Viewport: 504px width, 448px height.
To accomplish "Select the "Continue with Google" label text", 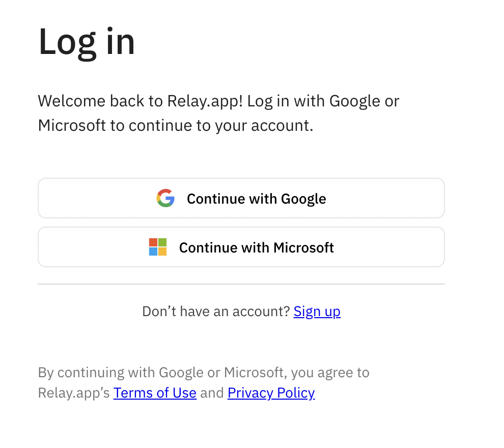I will [256, 199].
